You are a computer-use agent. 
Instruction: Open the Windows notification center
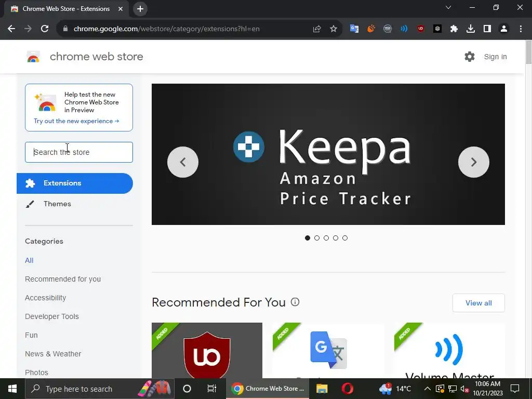515,389
